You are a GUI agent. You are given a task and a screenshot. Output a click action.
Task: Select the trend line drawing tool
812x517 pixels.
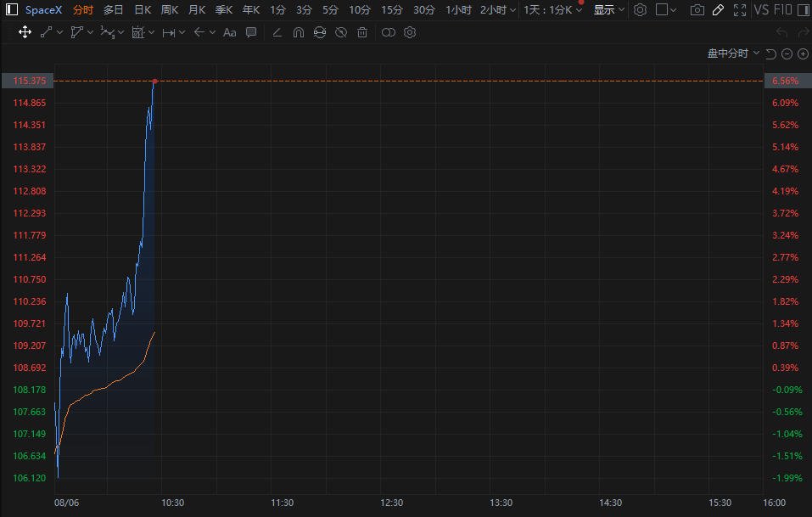(46, 32)
